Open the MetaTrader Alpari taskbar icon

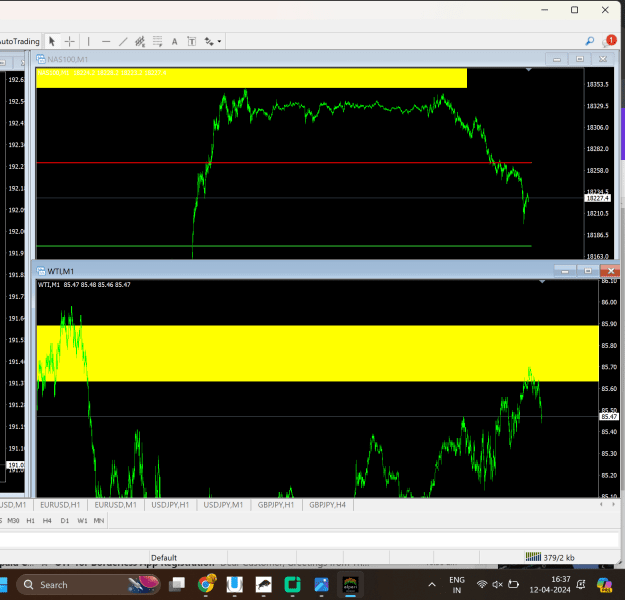click(351, 585)
